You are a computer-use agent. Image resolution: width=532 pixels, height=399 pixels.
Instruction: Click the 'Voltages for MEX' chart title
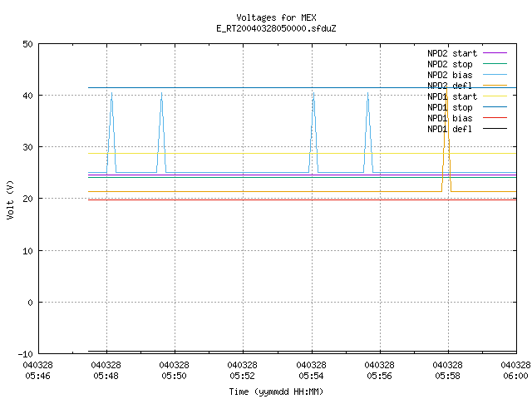(x=276, y=17)
